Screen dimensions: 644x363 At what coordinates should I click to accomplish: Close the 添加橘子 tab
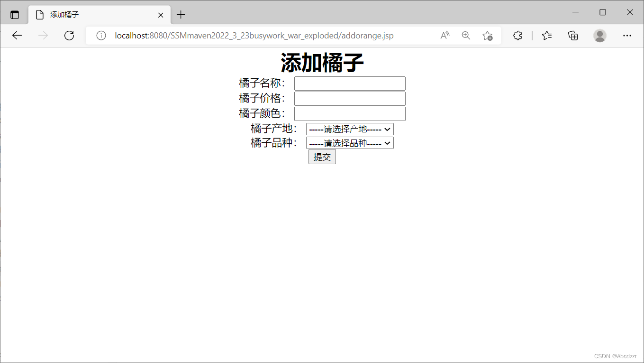coord(161,15)
